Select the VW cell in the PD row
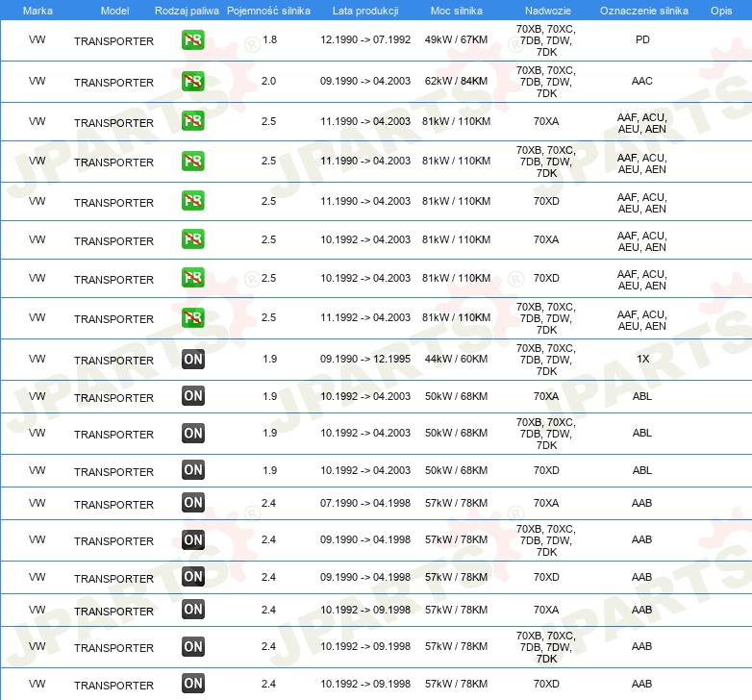Screen dimensions: 752x700 37,39
